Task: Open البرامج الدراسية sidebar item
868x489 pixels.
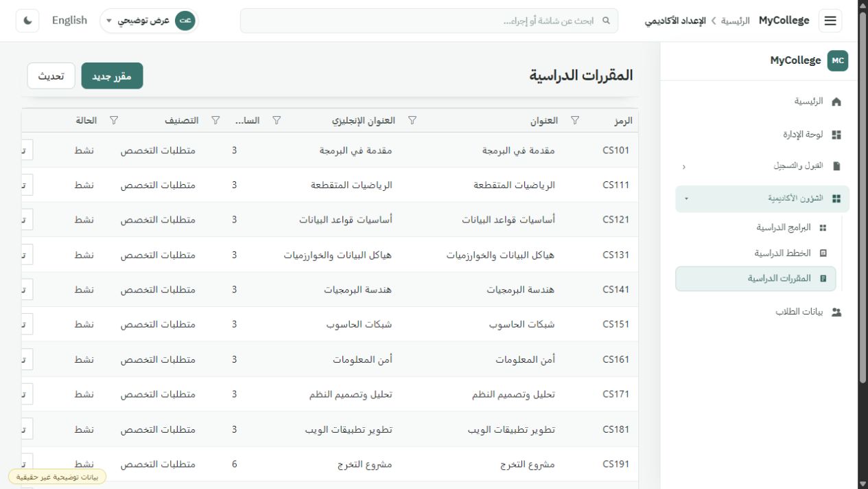Action: coord(755,227)
